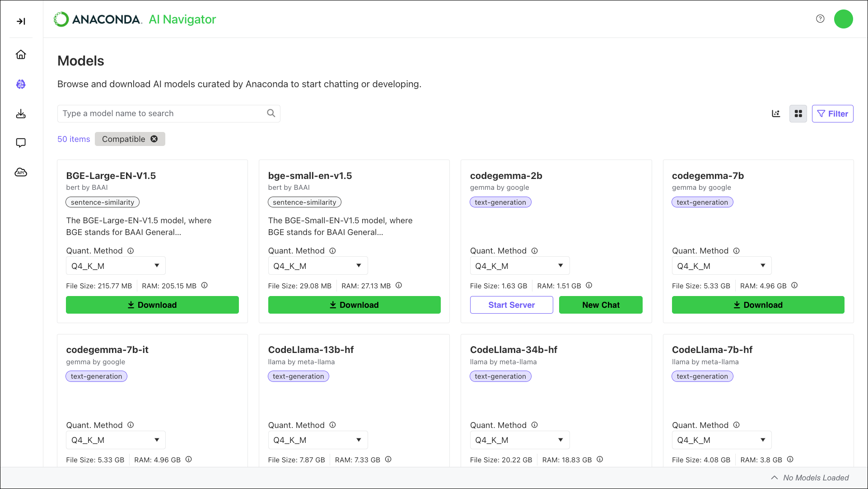Select the codegemma-7b-it model title
The image size is (868, 489).
click(x=107, y=349)
